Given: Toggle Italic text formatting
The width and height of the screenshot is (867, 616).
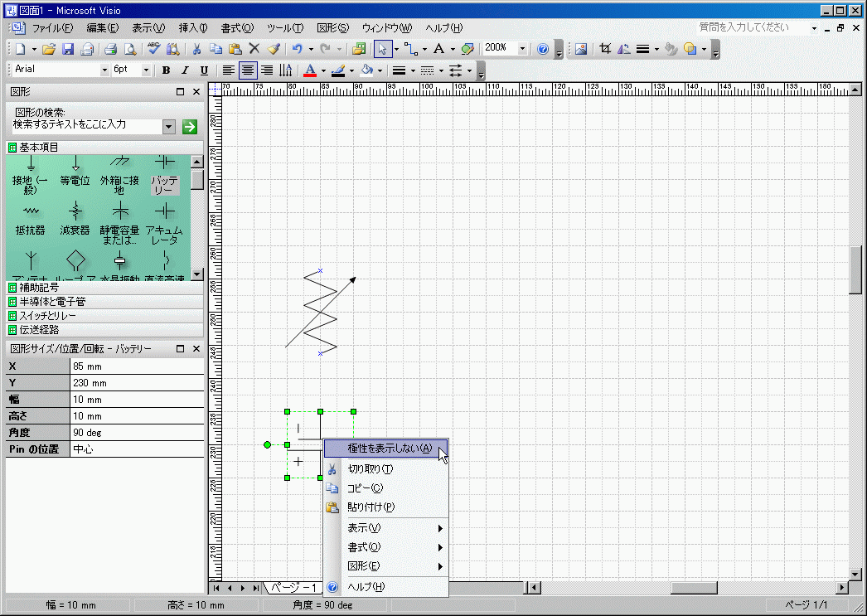Looking at the screenshot, I should (x=184, y=70).
